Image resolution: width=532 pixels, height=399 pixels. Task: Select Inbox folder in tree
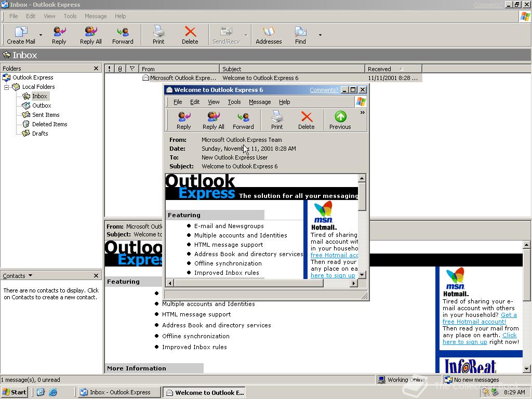click(x=39, y=96)
